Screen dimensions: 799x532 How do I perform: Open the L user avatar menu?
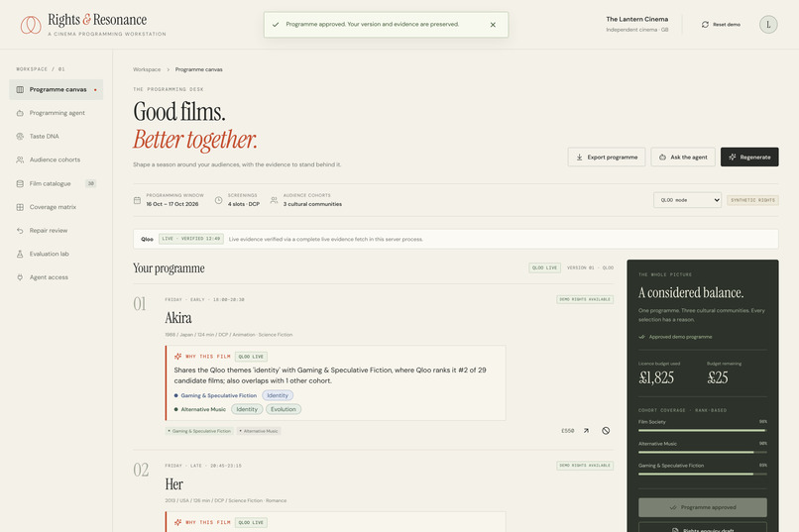click(x=768, y=25)
